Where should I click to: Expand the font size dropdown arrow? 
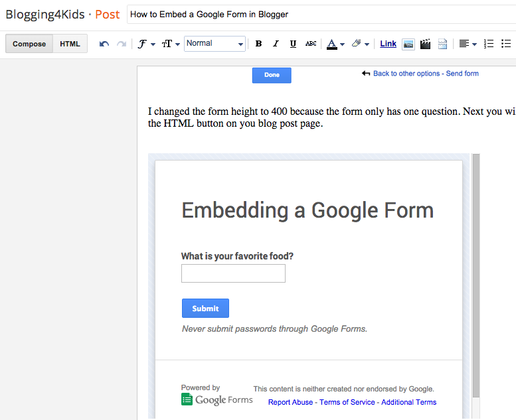point(177,44)
